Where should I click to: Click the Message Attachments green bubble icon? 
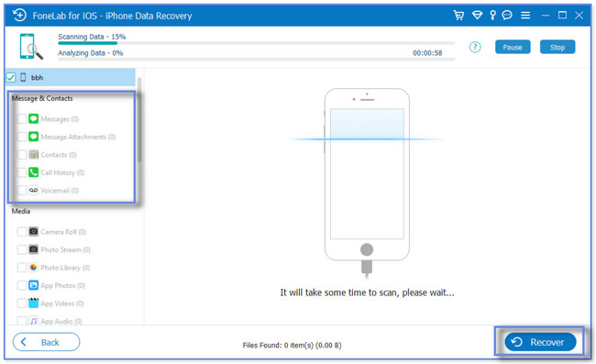click(x=33, y=137)
